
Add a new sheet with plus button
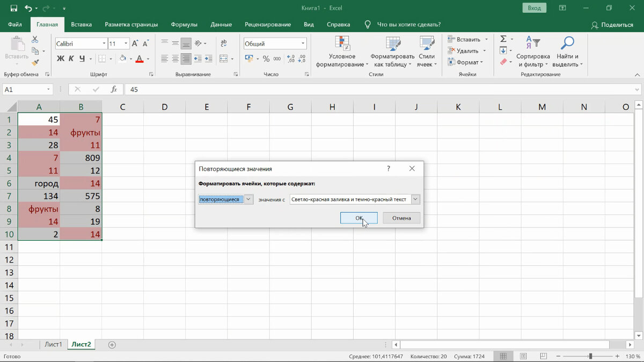pyautogui.click(x=112, y=345)
